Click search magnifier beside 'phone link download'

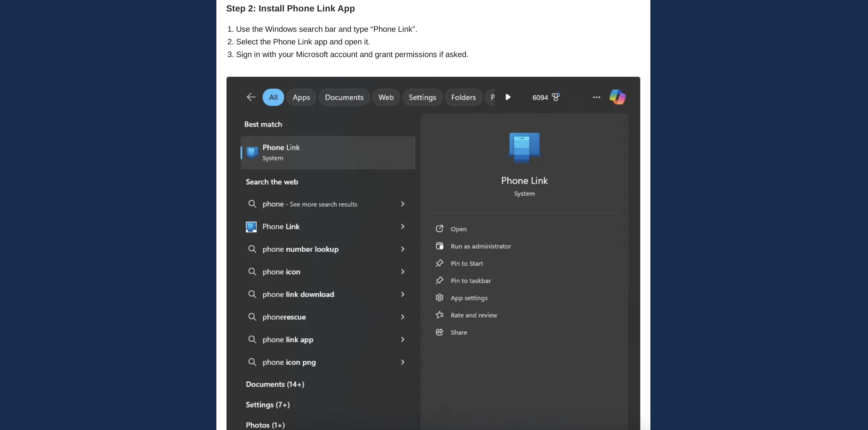252,294
